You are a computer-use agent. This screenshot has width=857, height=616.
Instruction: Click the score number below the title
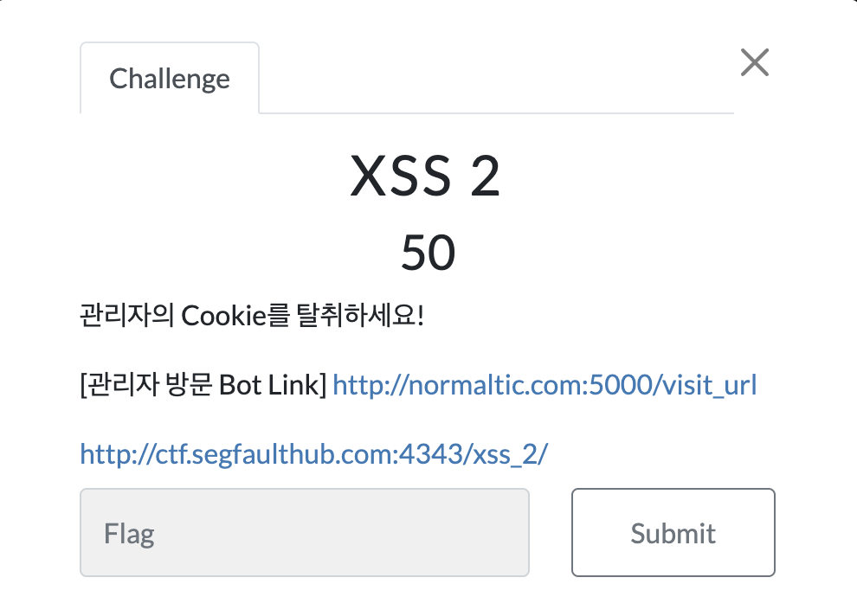click(x=428, y=253)
